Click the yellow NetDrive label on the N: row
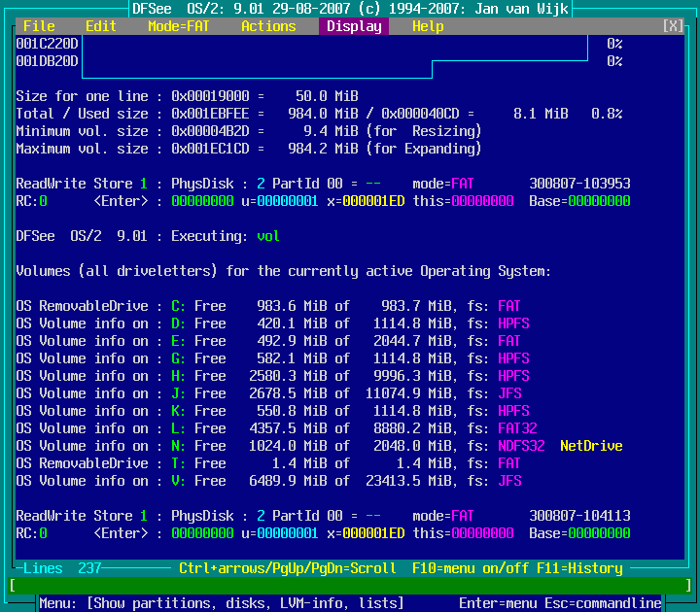This screenshot has height=612, width=700. (591, 446)
